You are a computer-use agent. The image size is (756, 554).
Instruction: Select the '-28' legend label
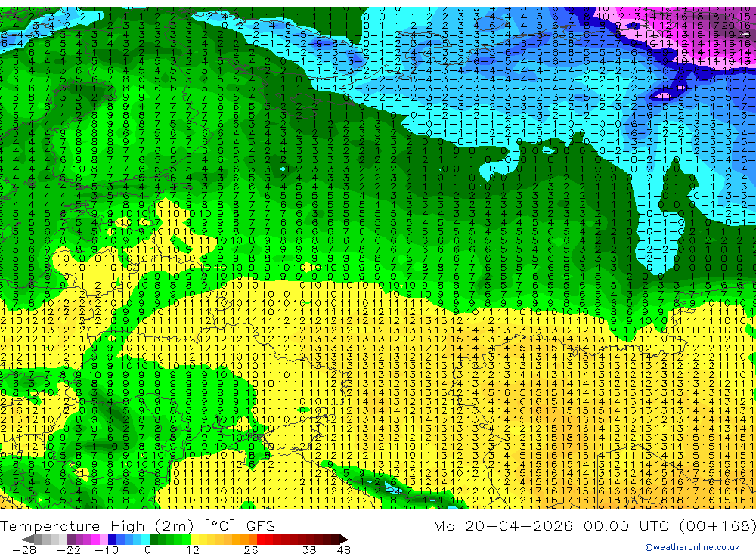tap(24, 549)
